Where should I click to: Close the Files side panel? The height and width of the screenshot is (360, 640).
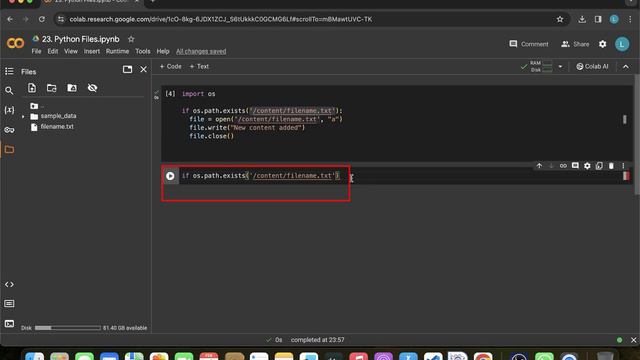[x=143, y=69]
